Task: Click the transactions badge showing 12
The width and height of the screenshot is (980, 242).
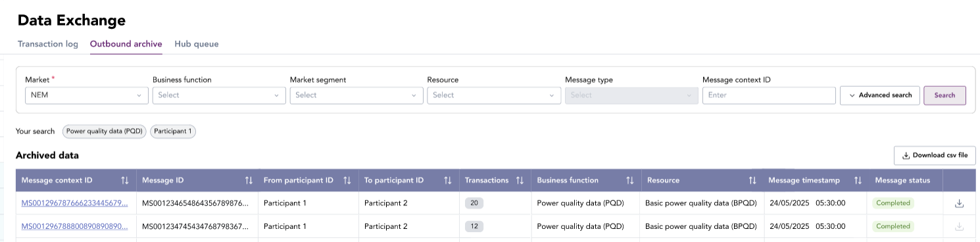Action: pyautogui.click(x=474, y=226)
